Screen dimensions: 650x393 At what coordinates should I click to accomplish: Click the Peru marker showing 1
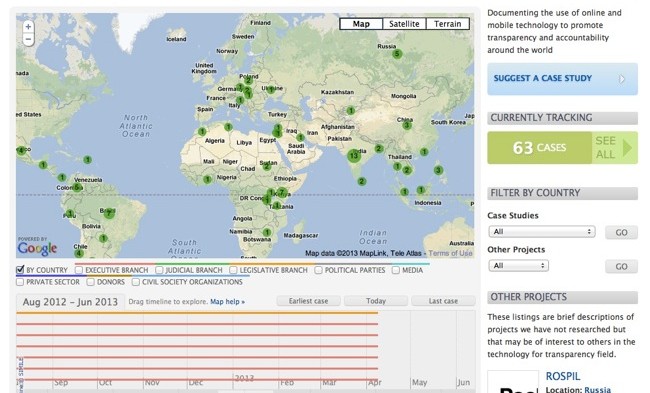tap(70, 213)
